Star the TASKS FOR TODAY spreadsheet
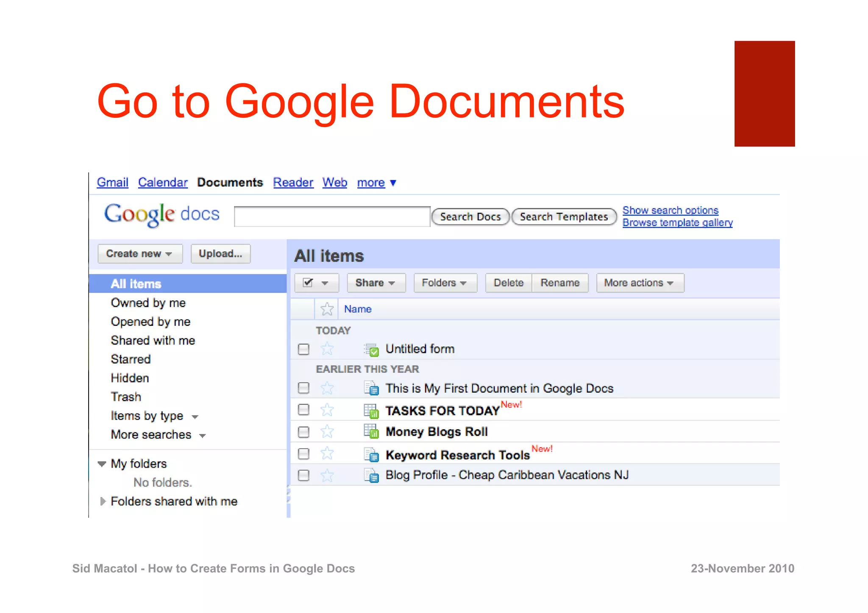 pos(327,410)
